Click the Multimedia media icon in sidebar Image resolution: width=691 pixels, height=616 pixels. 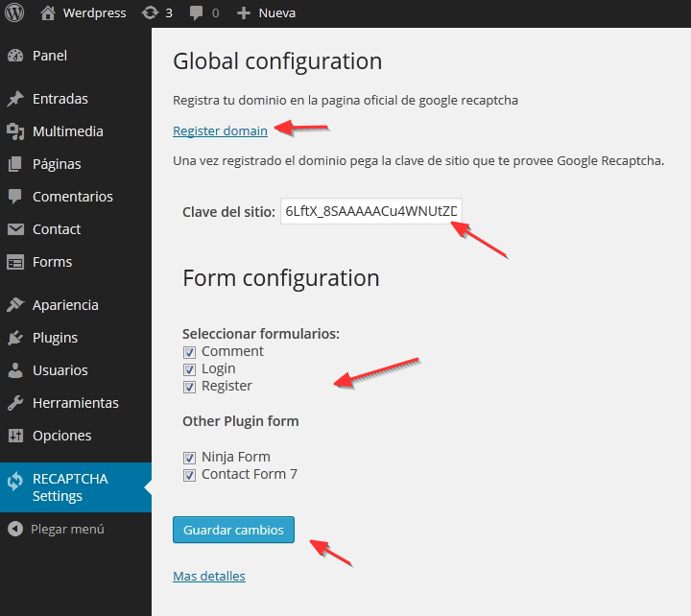click(15, 131)
